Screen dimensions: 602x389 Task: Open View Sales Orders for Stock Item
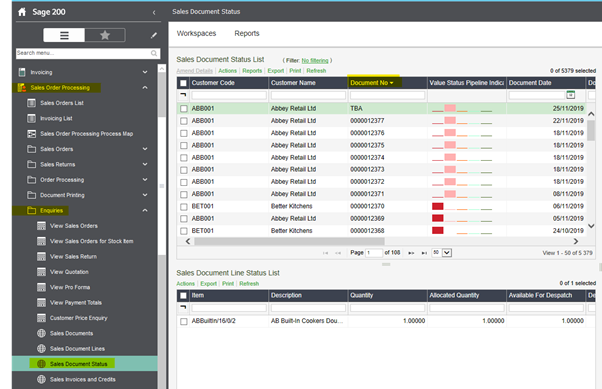click(x=91, y=241)
